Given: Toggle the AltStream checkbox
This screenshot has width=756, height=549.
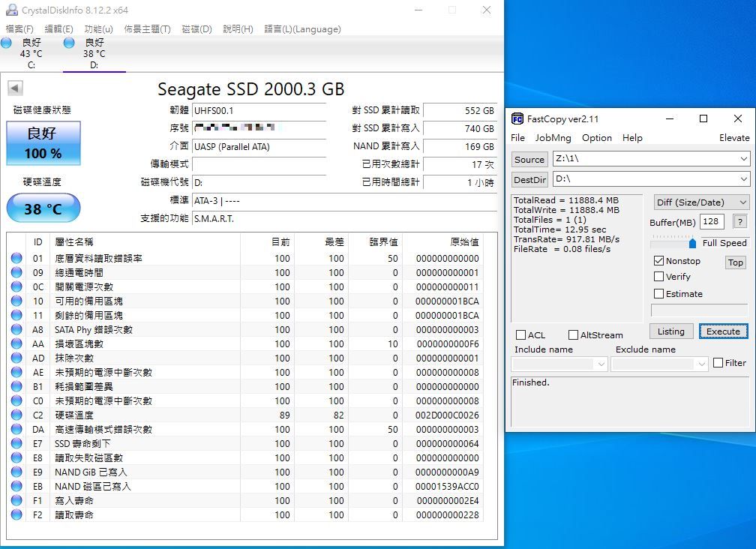Looking at the screenshot, I should point(573,335).
